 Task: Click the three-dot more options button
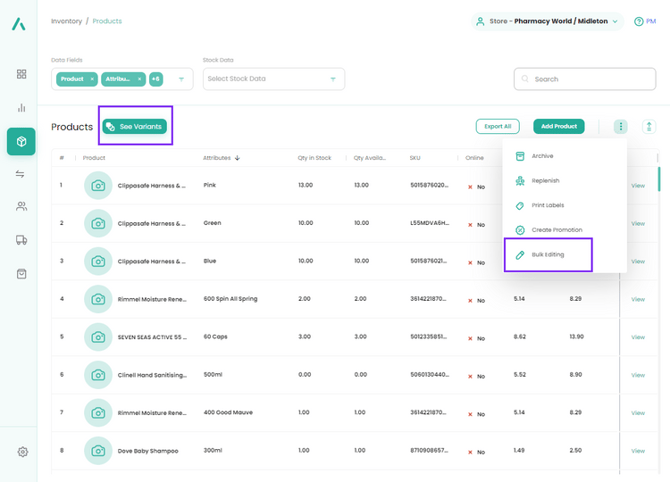point(620,127)
